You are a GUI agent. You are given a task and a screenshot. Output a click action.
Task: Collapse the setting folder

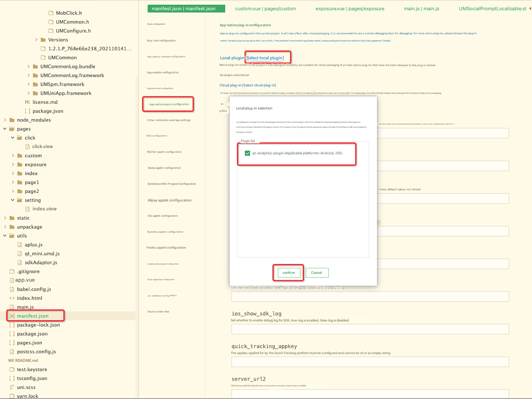coord(13,200)
